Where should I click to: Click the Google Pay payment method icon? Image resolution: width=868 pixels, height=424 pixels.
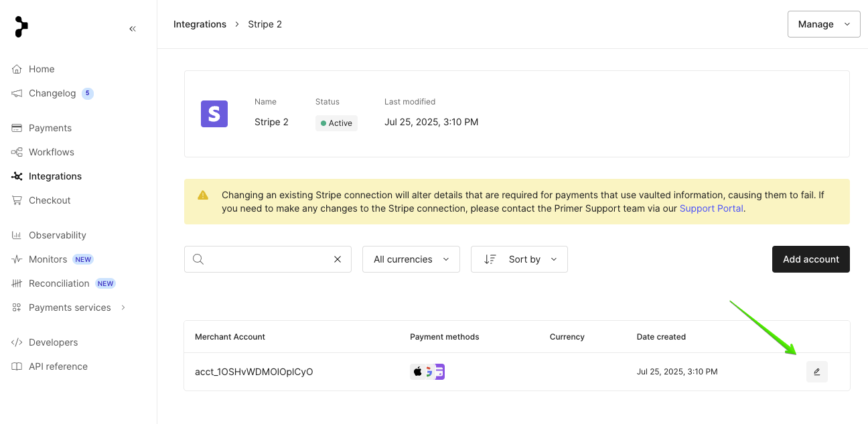point(429,372)
